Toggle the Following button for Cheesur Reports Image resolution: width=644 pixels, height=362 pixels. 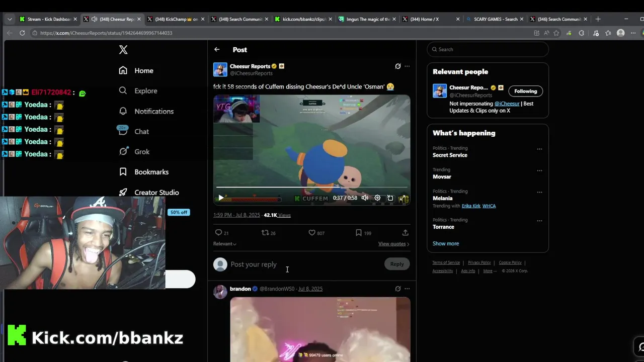[526, 91]
